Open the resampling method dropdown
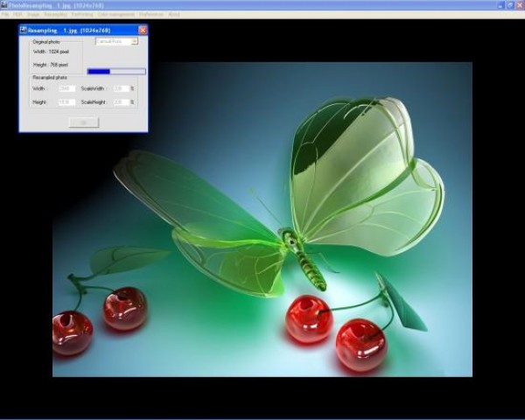Screen dimensions: 525x420 pyautogui.click(x=117, y=41)
